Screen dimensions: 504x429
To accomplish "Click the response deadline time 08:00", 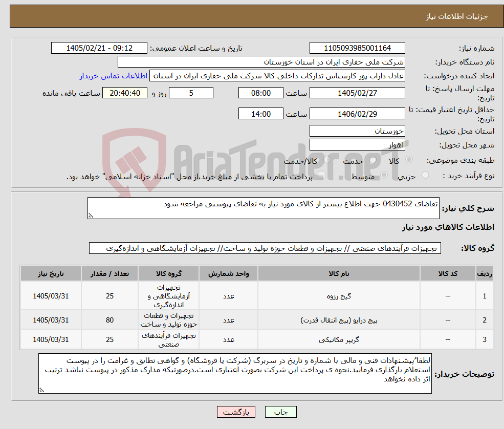I will tap(260, 93).
